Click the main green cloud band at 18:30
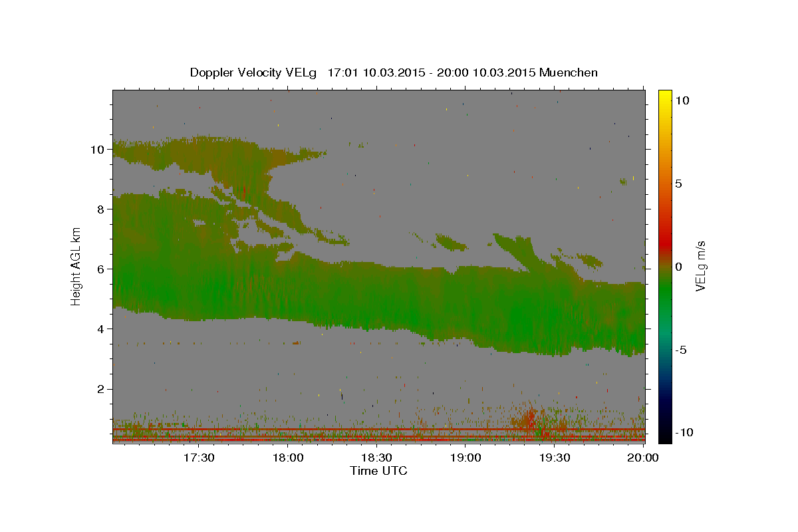Image resolution: width=798 pixels, height=532 pixels. pyautogui.click(x=376, y=296)
